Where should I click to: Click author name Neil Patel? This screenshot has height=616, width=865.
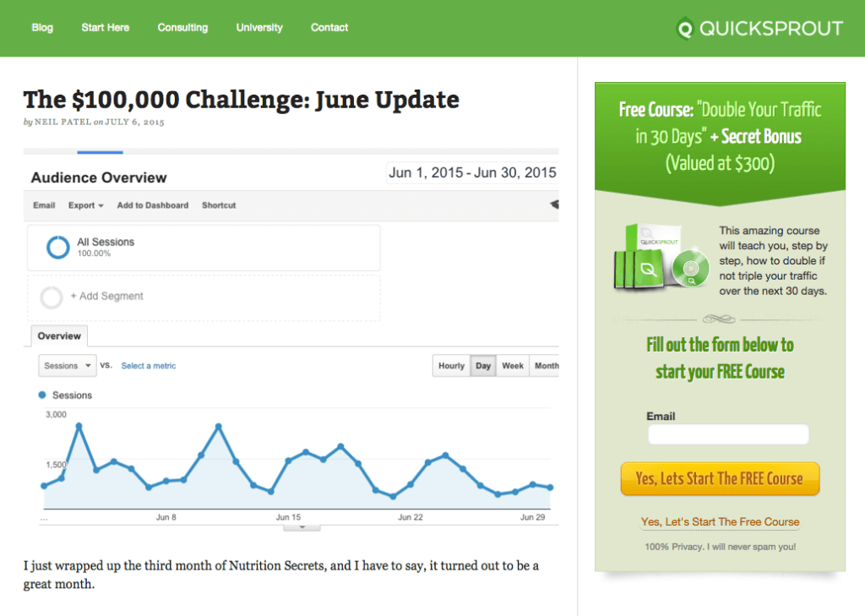coord(63,122)
